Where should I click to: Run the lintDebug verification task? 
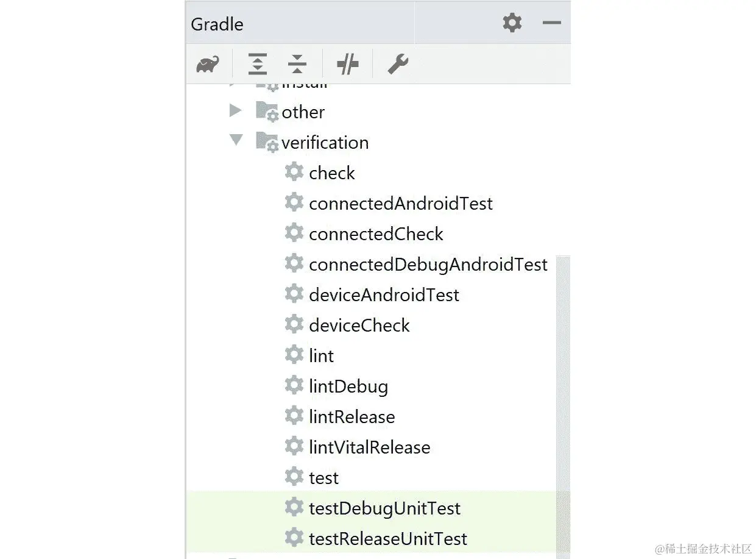(349, 386)
